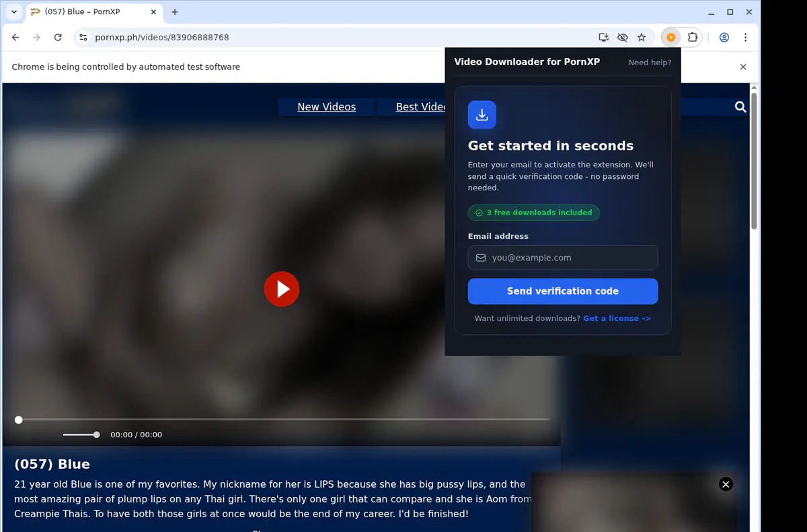Image resolution: width=807 pixels, height=532 pixels.
Task: Minimize the Chrome window
Action: (x=712, y=12)
